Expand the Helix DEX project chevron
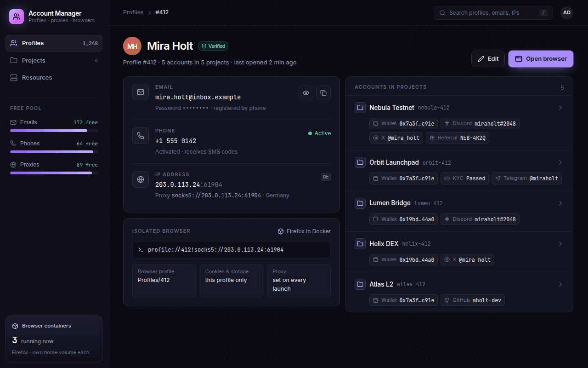Image resolution: width=588 pixels, height=368 pixels. (x=560, y=244)
